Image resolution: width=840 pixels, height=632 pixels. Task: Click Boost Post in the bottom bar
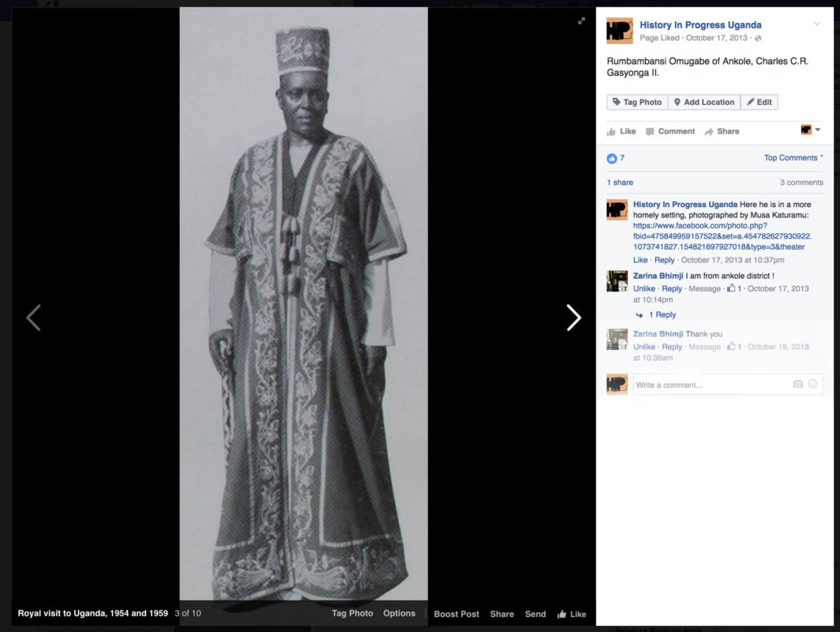coord(456,614)
